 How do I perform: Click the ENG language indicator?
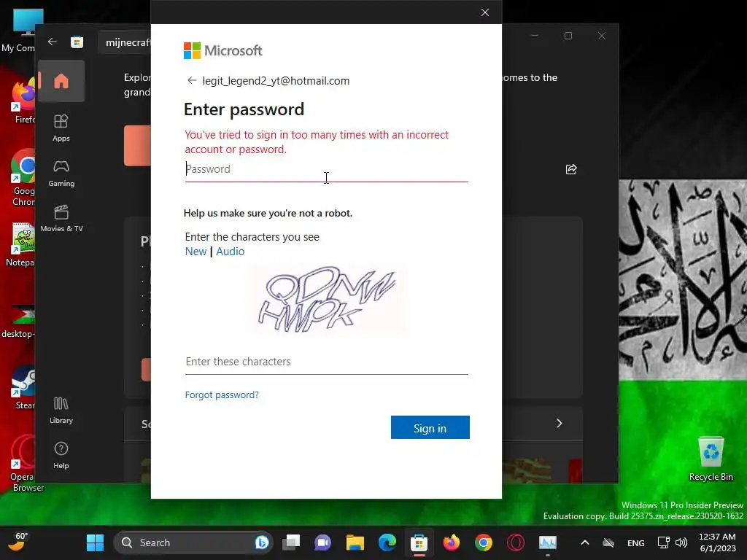click(636, 542)
